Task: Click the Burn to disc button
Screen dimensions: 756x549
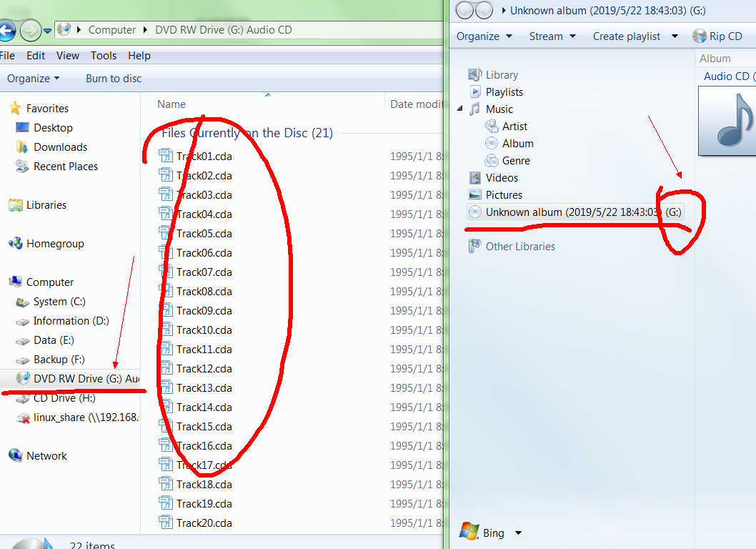Action: [x=114, y=79]
